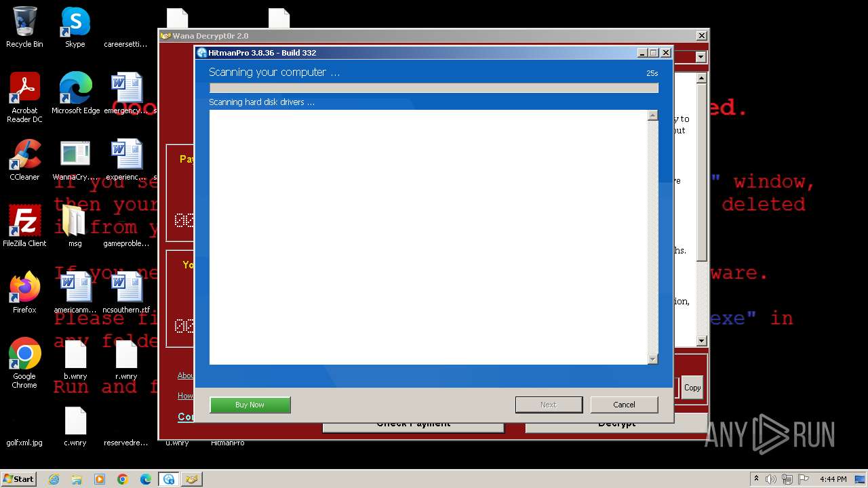Launch Microsoft Edge desktop shortcut
The height and width of the screenshot is (488, 868).
pyautogui.click(x=75, y=94)
